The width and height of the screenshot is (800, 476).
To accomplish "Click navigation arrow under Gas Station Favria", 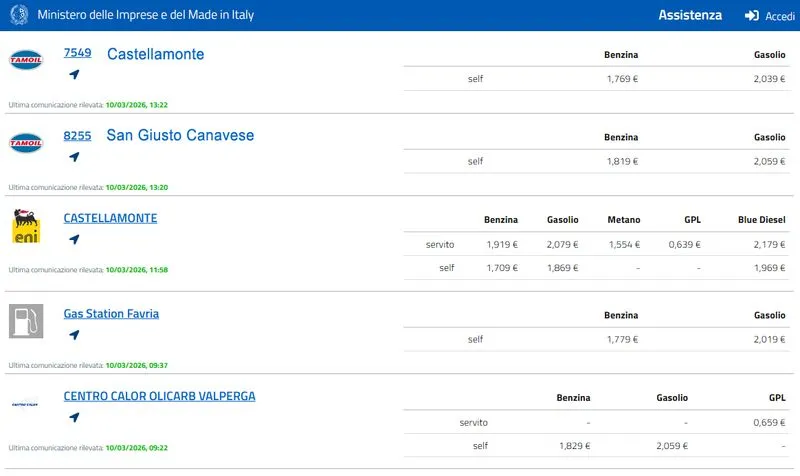I will tap(74, 335).
